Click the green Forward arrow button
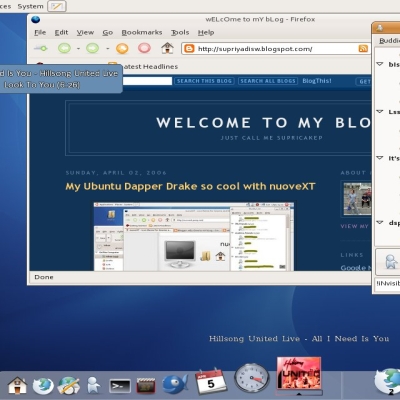 93,48
